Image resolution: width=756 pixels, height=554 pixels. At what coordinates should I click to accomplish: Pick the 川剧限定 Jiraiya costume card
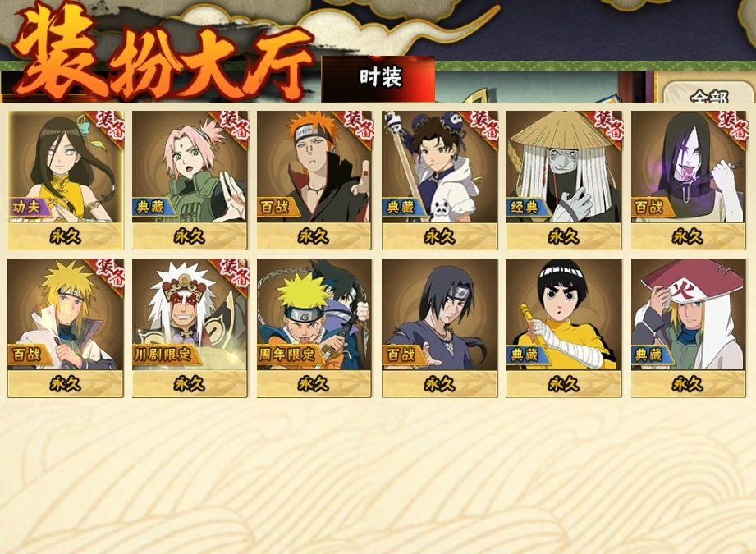point(190,327)
